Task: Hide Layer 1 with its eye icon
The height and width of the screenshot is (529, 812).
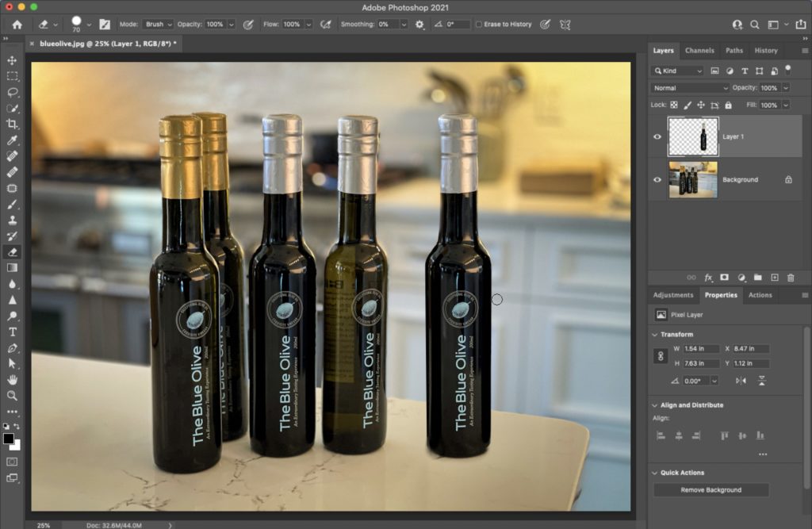Action: (x=657, y=136)
